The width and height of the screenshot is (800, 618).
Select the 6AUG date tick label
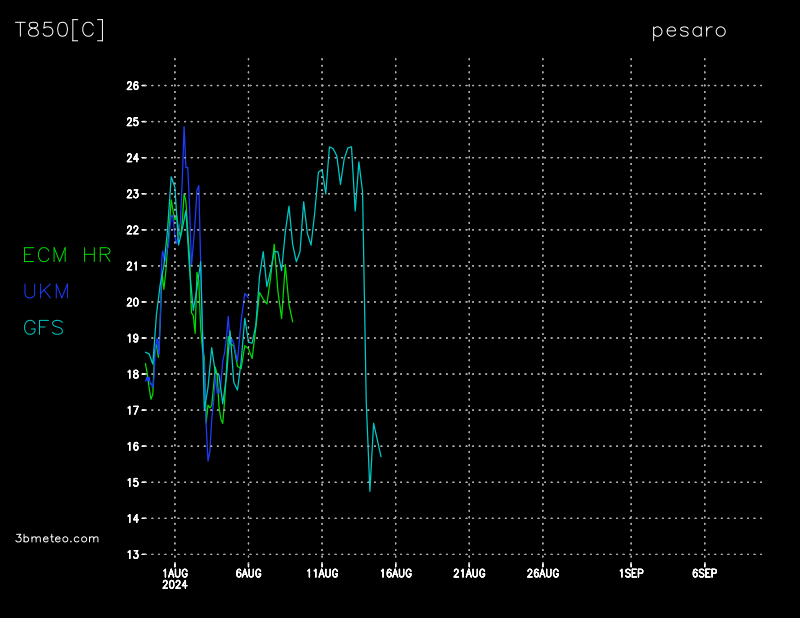tap(248, 573)
